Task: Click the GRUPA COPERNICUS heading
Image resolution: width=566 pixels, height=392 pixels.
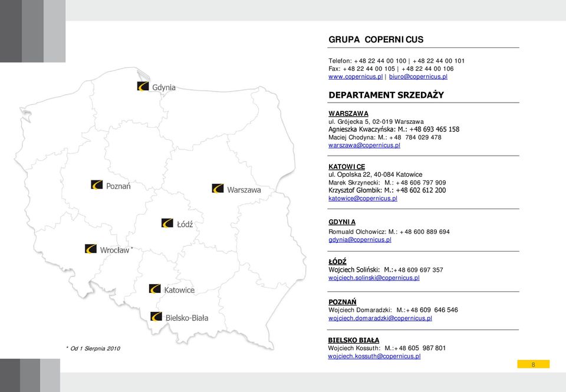Action: 376,39
